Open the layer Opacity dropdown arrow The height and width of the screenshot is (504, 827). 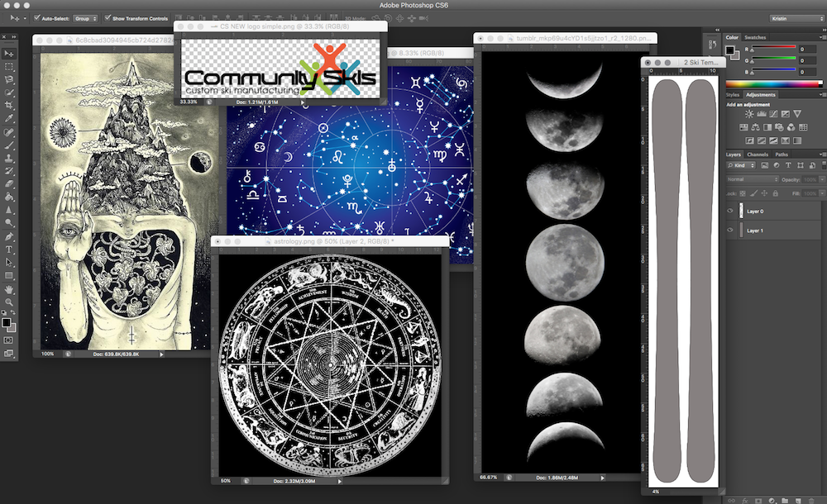pyautogui.click(x=822, y=180)
